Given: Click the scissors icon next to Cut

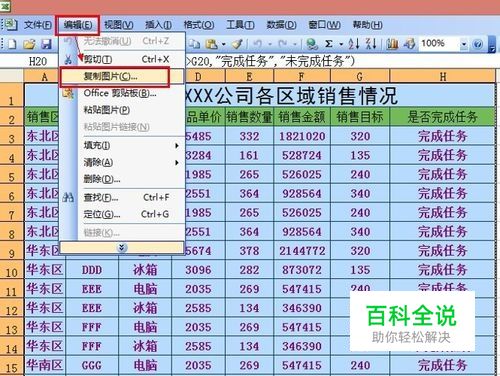Looking at the screenshot, I should point(68,60).
